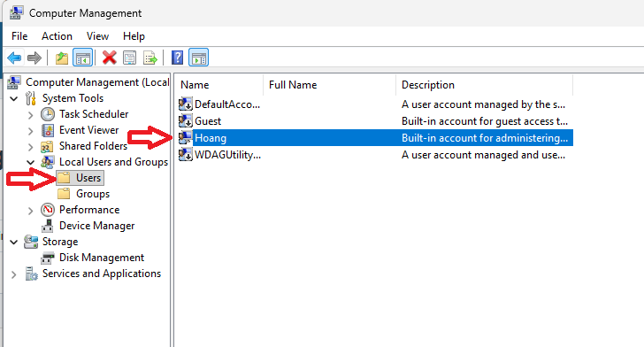Viewport: 644px width, 347px height.
Task: Click the DefaultAccount user icon
Action: point(185,104)
